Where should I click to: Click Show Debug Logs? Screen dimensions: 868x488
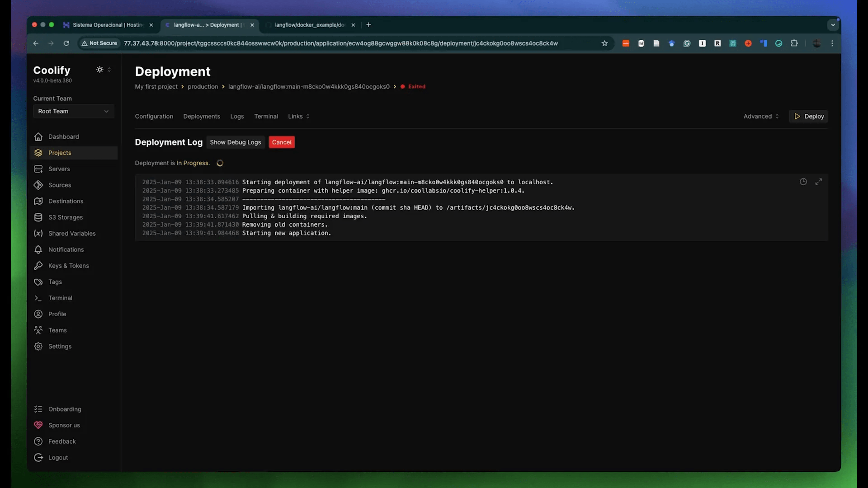(x=235, y=142)
